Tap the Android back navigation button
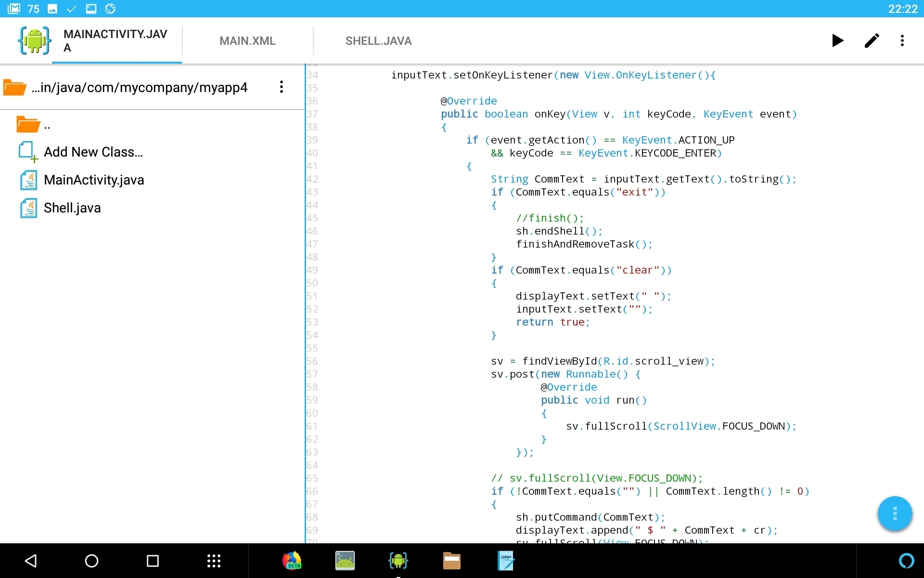This screenshot has width=924, height=578. point(31,561)
